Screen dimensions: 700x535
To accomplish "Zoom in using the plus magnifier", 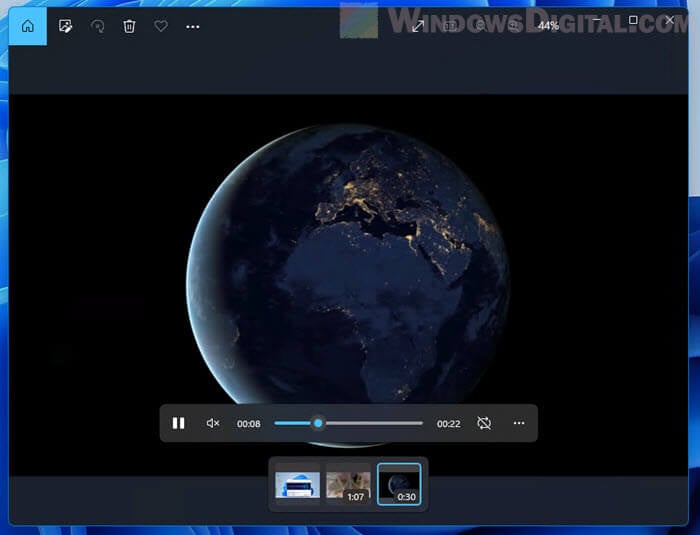I will click(514, 26).
